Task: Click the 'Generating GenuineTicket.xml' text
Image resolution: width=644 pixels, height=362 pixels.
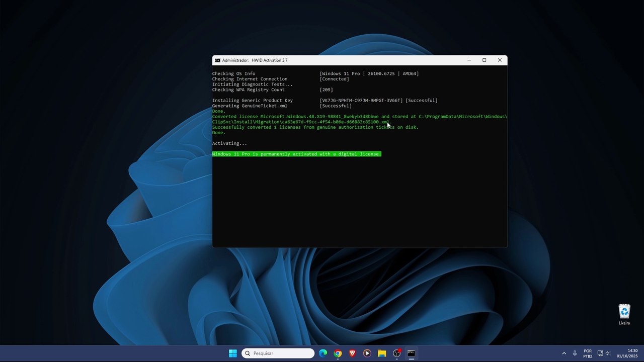Action: [250, 106]
